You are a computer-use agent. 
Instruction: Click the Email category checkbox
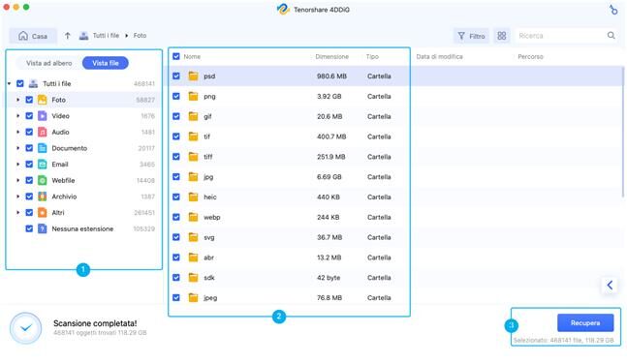coord(29,165)
